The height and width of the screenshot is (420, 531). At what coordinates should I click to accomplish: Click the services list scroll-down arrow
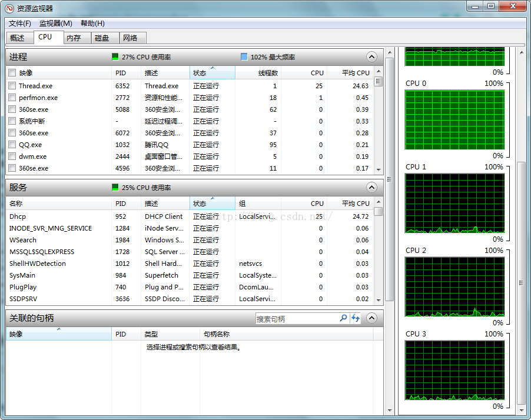tap(379, 300)
